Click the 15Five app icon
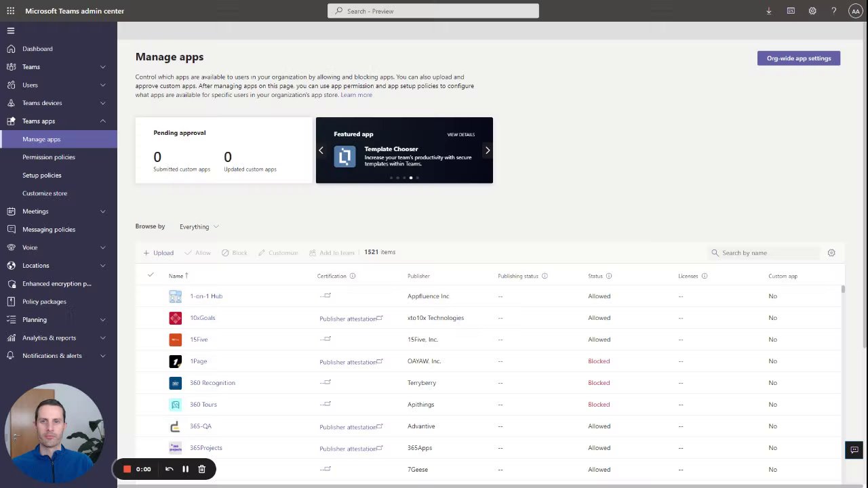Image resolution: width=868 pixels, height=488 pixels. coord(176,340)
